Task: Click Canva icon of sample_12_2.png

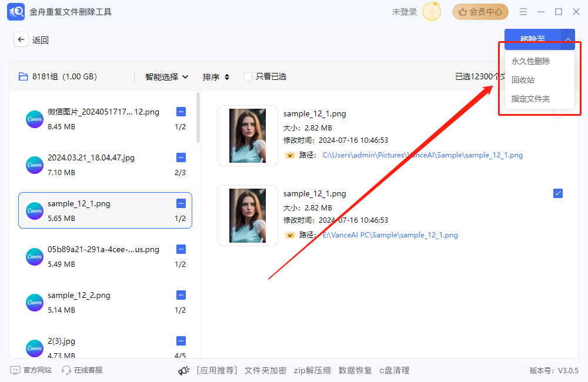Action: [35, 303]
